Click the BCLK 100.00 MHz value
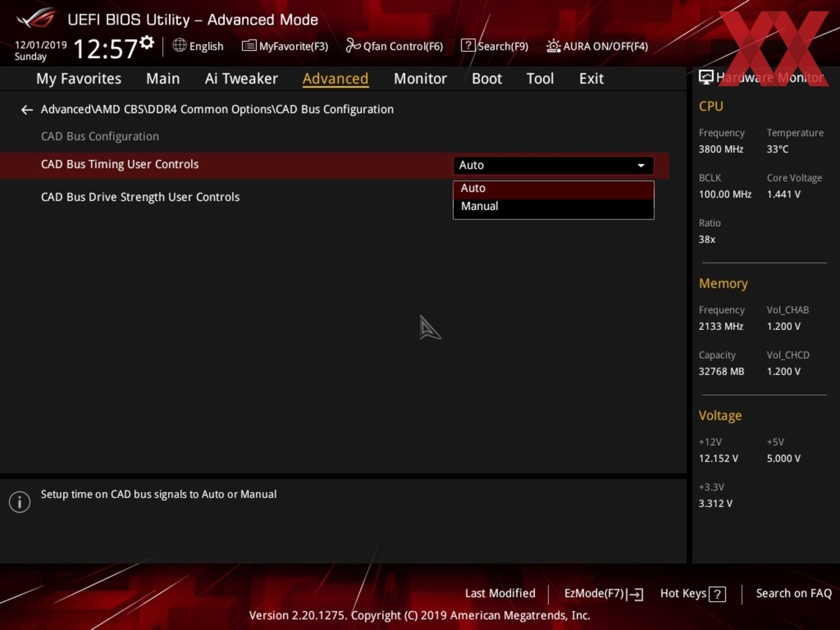840x630 pixels. [725, 195]
